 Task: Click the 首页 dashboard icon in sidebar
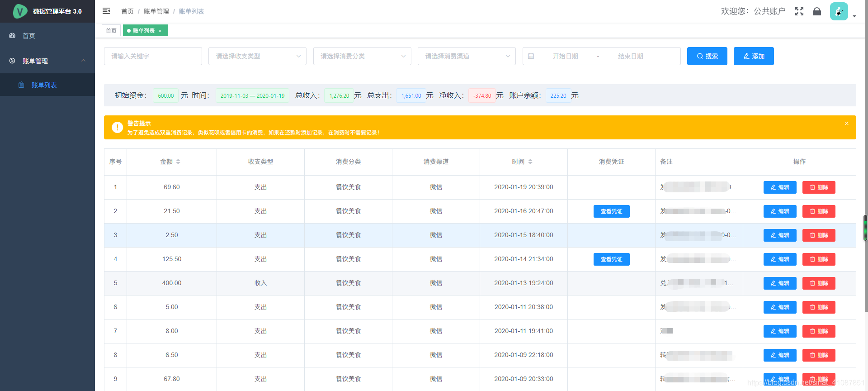[x=12, y=35]
